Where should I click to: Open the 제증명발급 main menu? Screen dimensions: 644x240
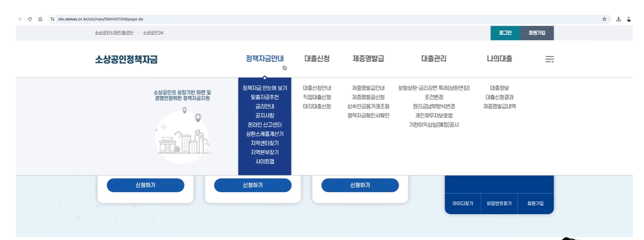click(368, 59)
